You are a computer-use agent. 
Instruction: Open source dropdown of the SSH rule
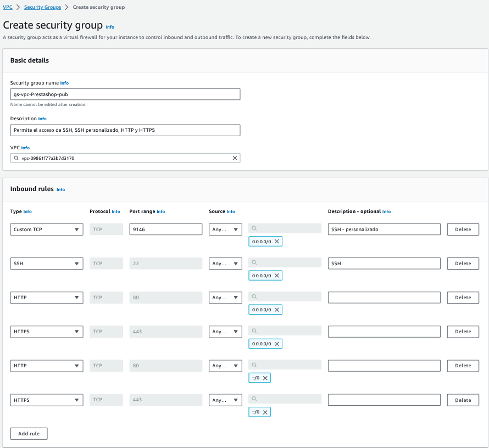[x=225, y=264]
